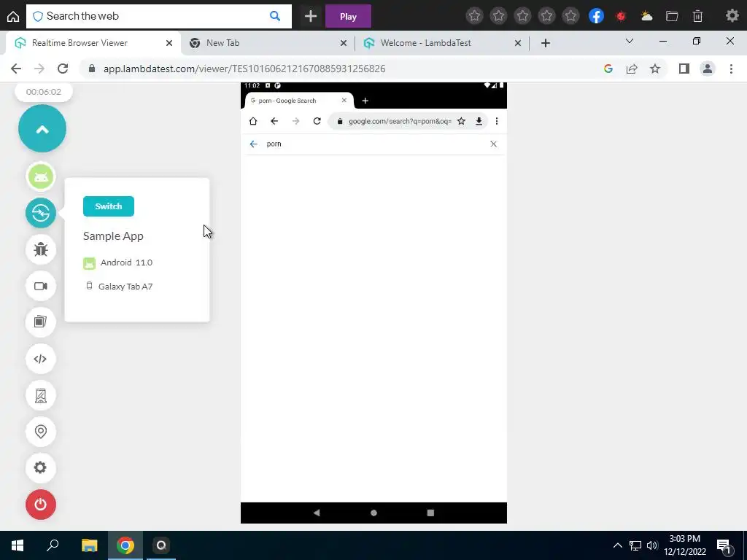747x560 pixels.
Task: Open a new browser tab with plus
Action: click(x=546, y=43)
